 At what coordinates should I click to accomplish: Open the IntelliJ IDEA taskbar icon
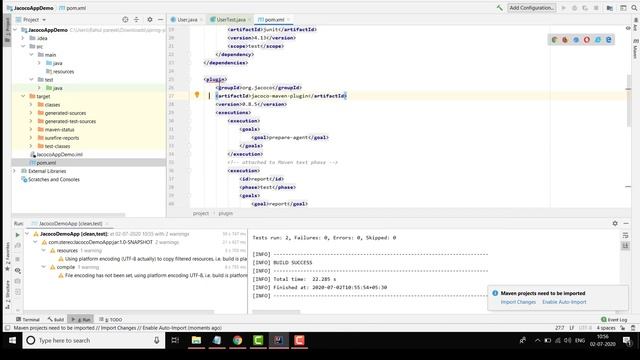coord(279,340)
